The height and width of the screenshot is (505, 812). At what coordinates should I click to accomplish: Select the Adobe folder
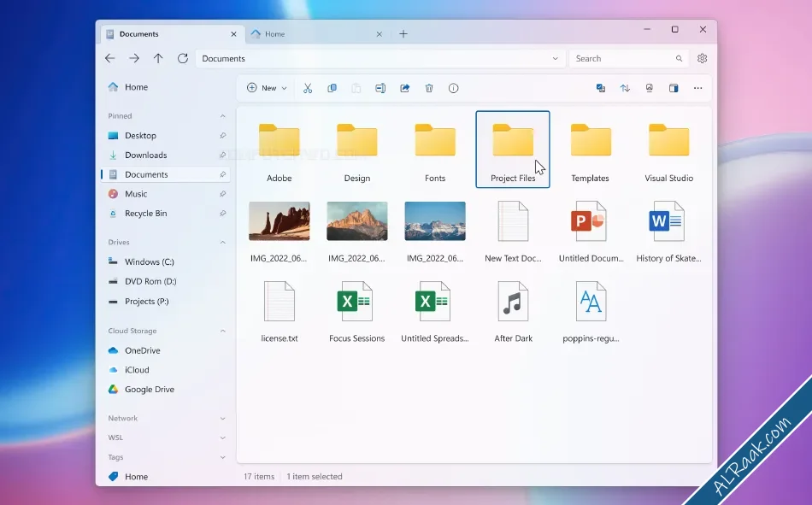coord(279,150)
